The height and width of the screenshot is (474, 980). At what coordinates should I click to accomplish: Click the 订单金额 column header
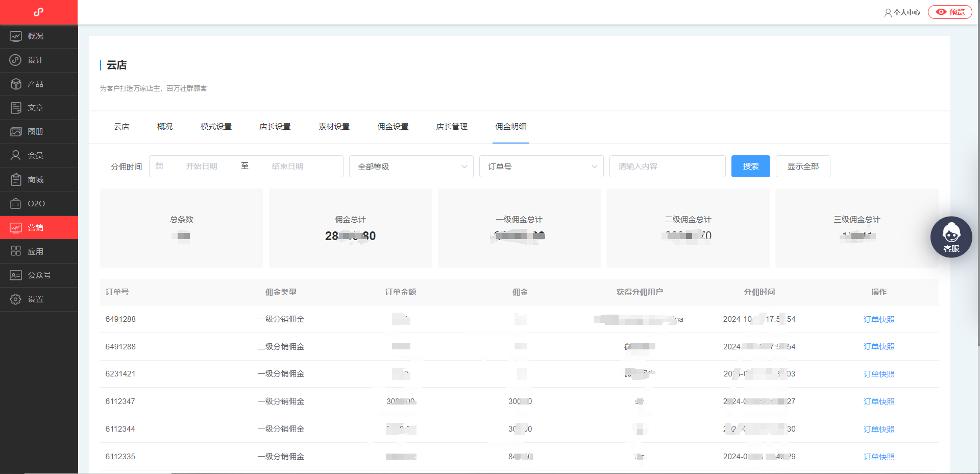click(x=401, y=292)
